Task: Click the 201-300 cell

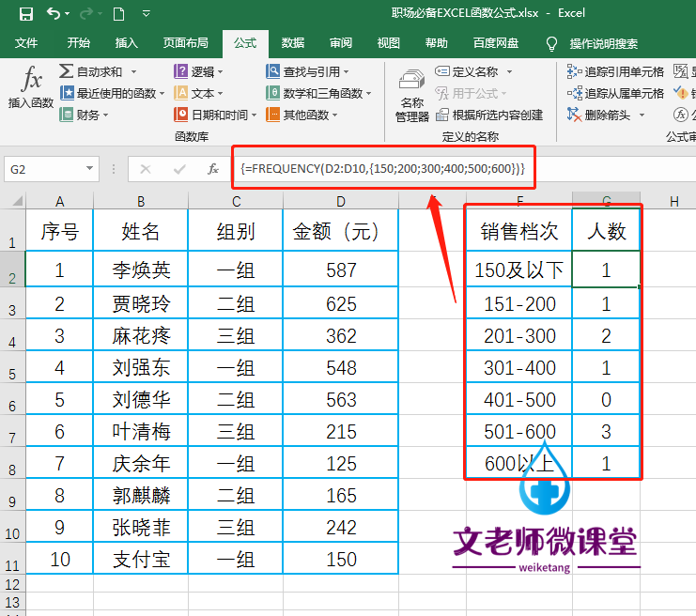Action: (x=519, y=335)
